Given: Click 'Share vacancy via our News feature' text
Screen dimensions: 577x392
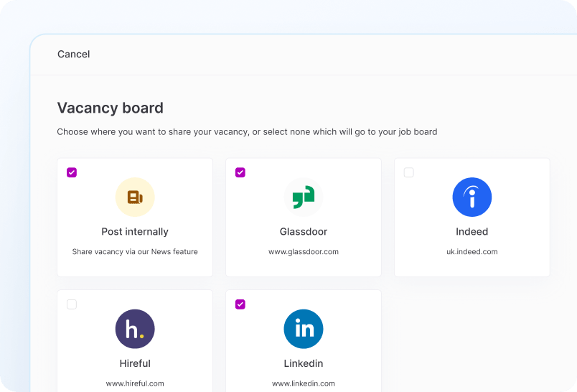Looking at the screenshot, I should (135, 252).
